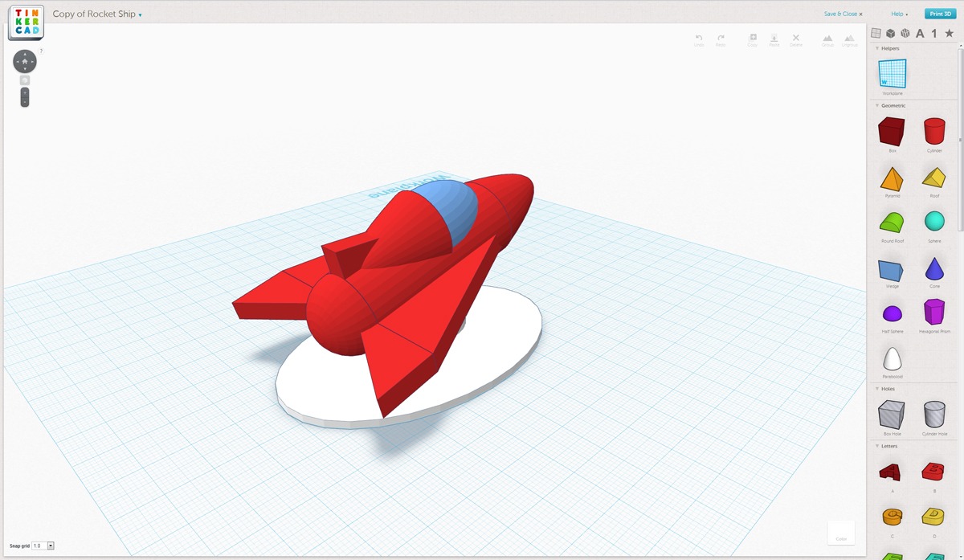Switch to the wireframe holes shapes tab

click(x=905, y=33)
